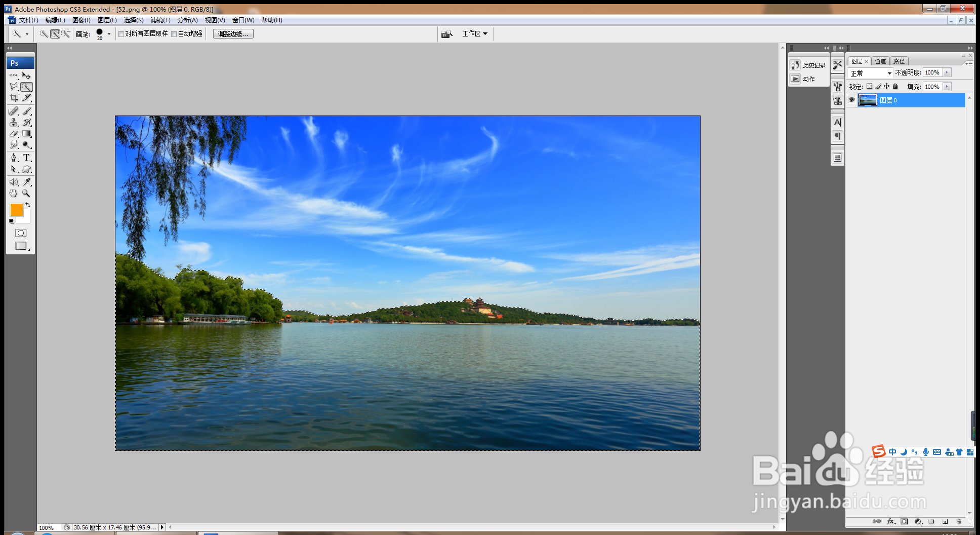Select the Crop tool
This screenshot has width=980, height=535.
14,98
